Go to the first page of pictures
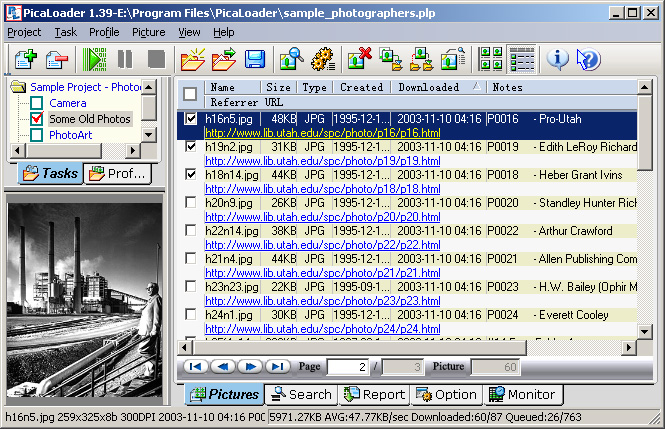 tap(196, 366)
